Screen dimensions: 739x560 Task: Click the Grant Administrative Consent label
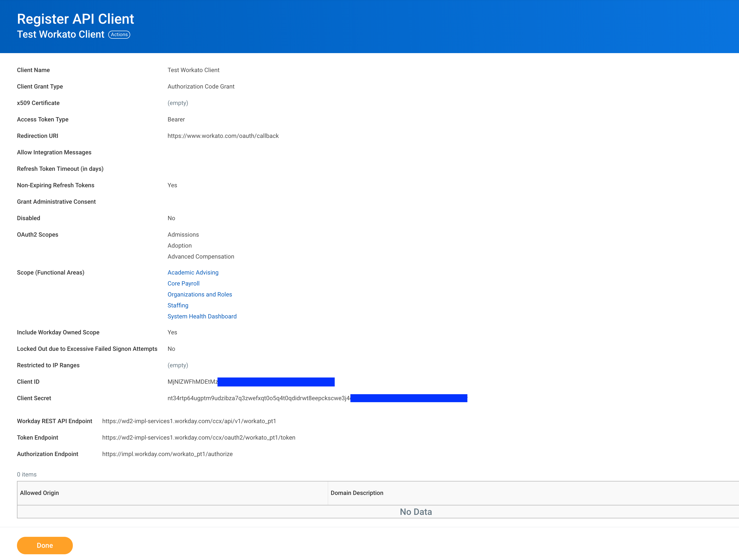[56, 202]
